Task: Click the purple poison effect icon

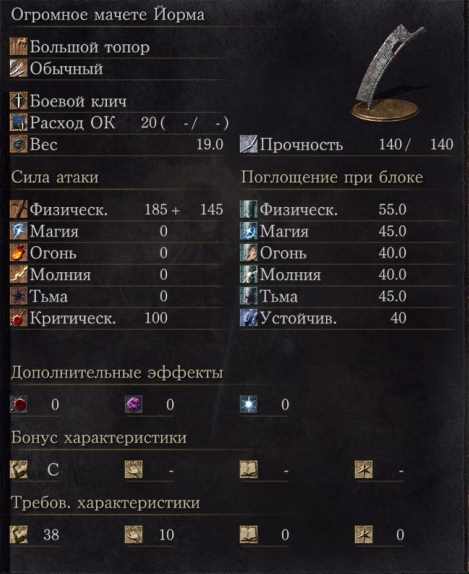Action: [134, 405]
